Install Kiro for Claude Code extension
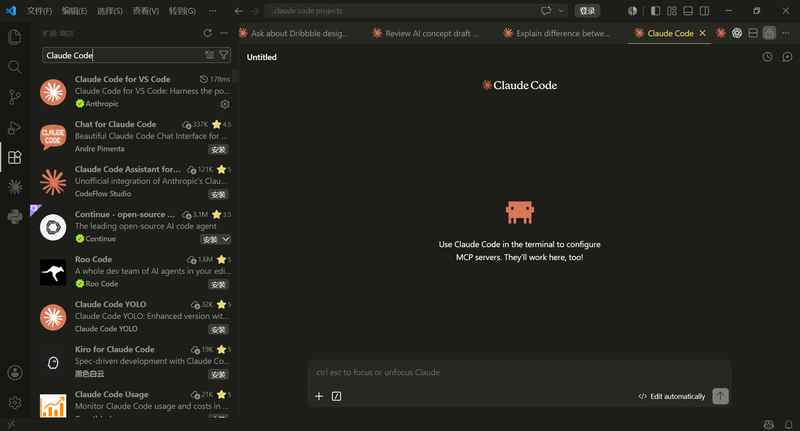Viewport: 800px width, 431px height. 218,374
